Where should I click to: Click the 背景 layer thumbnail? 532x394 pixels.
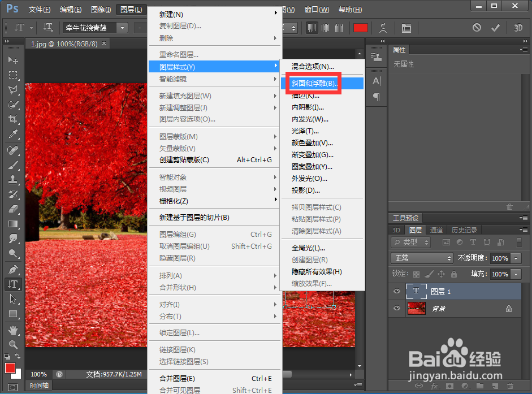coord(416,308)
